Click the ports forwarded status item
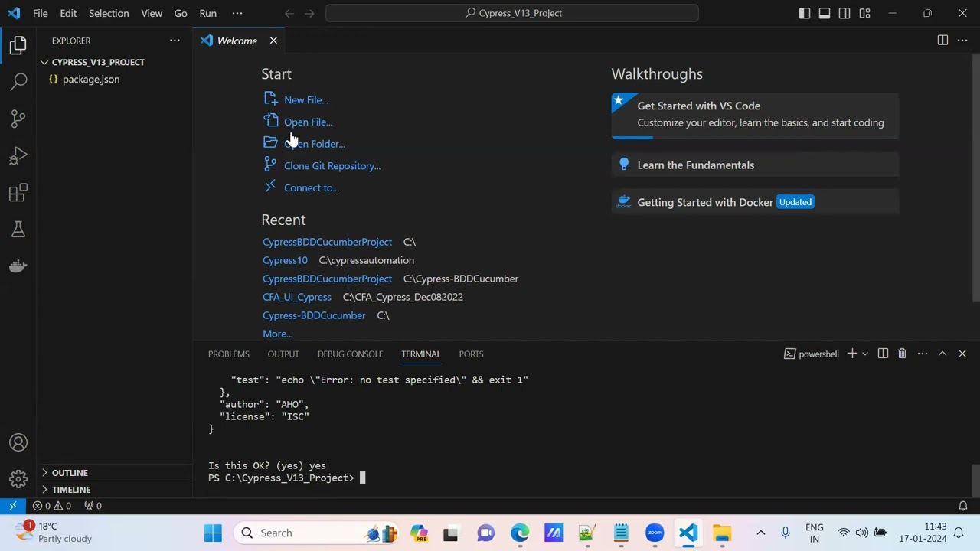This screenshot has height=551, width=980. click(x=93, y=506)
